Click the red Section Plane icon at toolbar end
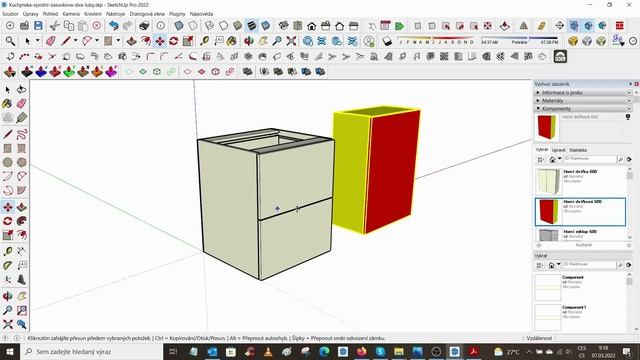Image resolution: width=640 pixels, height=360 pixels. pos(620,26)
